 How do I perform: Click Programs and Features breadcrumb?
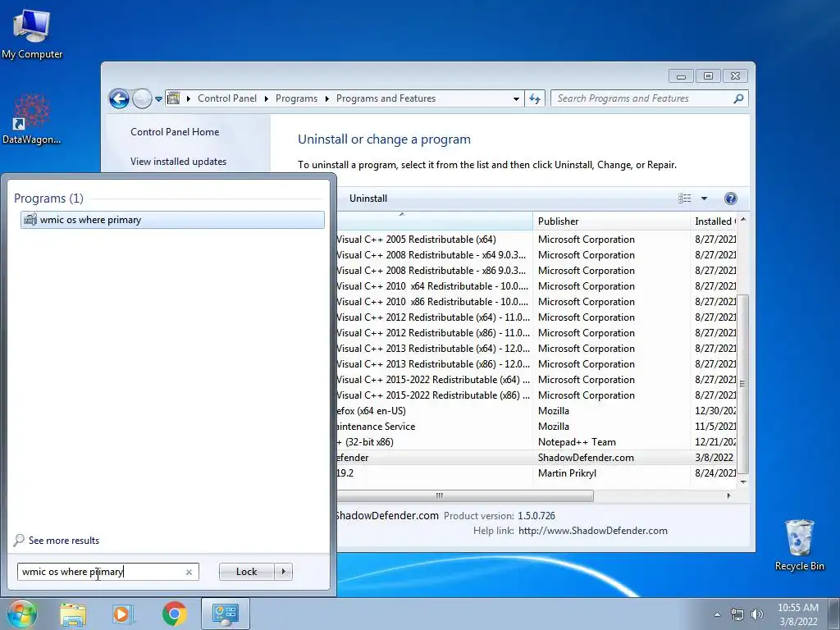(386, 98)
